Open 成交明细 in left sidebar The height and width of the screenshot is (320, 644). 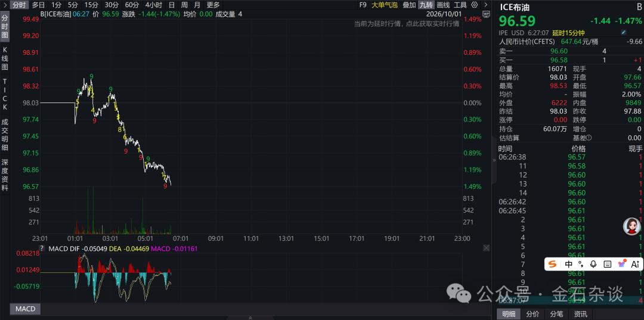5,135
